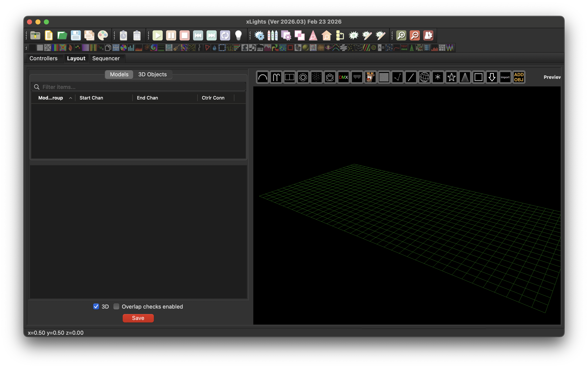Click the Play button

[158, 36]
